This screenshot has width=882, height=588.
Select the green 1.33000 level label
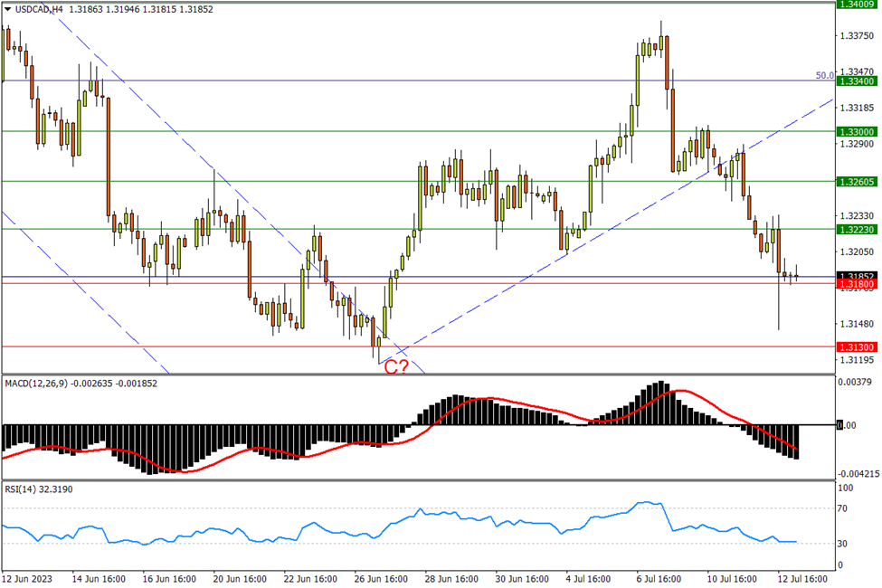pyautogui.click(x=856, y=131)
